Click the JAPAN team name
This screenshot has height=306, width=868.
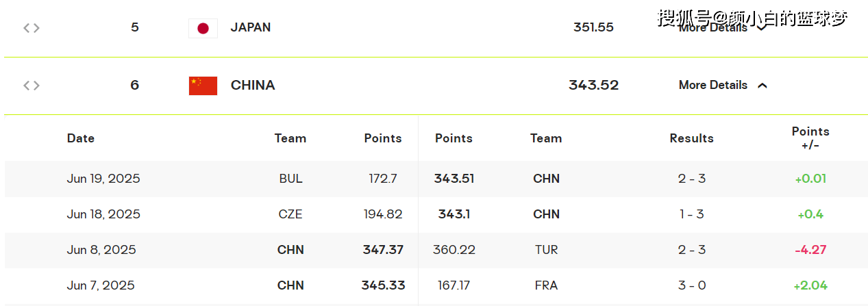pos(250,27)
